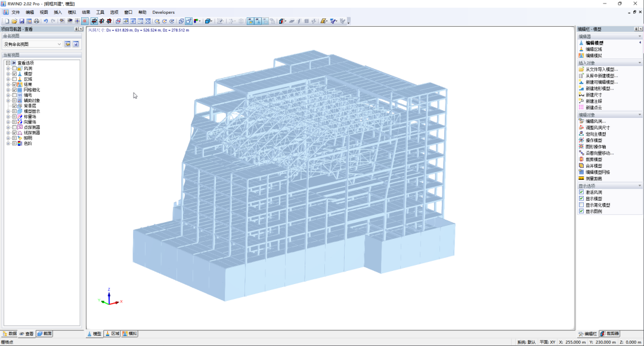Click the 平面: XY status bar entry

[x=547, y=342]
